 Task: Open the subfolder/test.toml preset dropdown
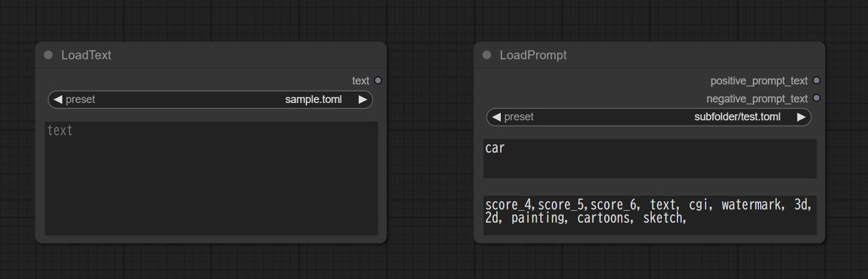(x=649, y=117)
